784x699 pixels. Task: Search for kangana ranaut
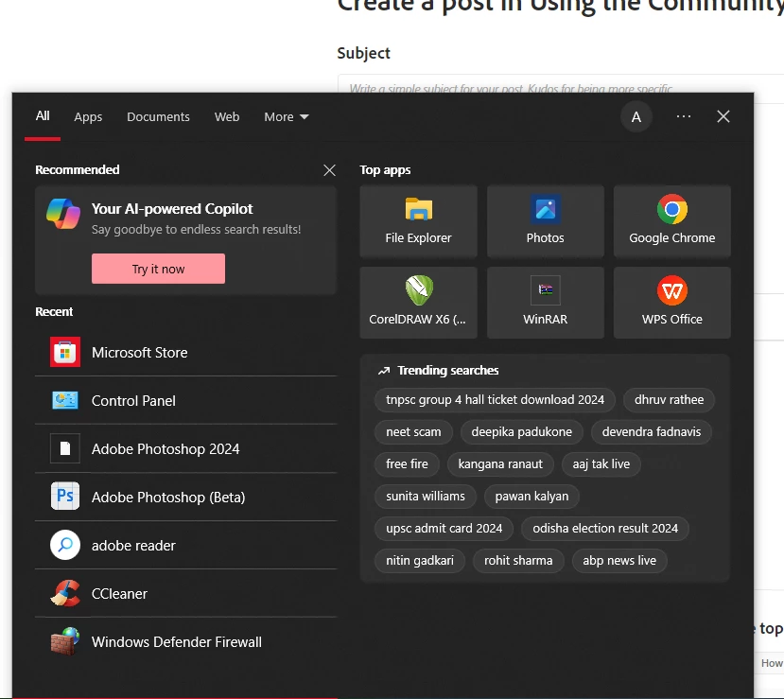tap(500, 464)
